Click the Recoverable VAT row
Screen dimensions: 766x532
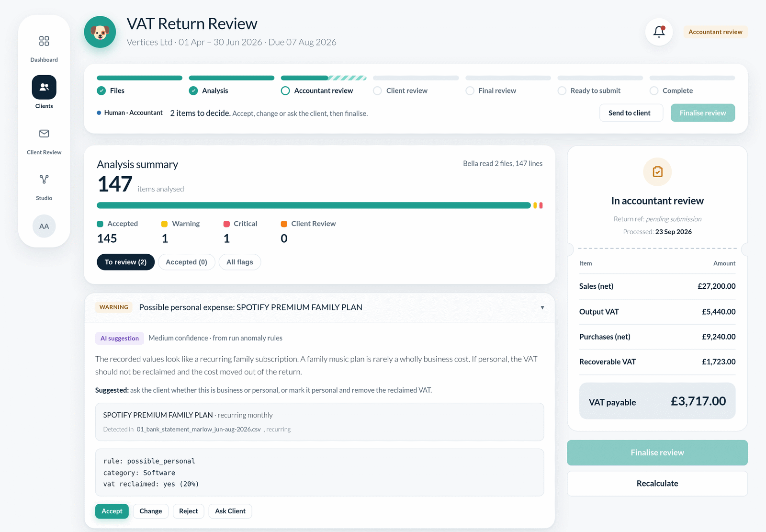[x=657, y=362]
